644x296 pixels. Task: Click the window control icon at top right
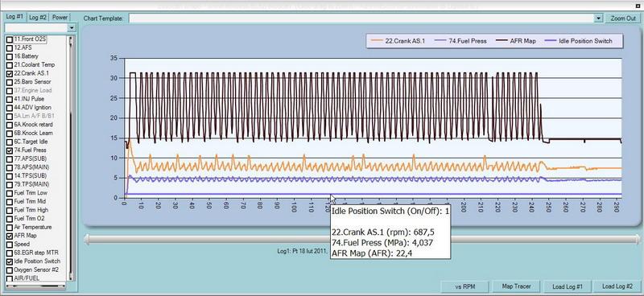pyautogui.click(x=638, y=6)
